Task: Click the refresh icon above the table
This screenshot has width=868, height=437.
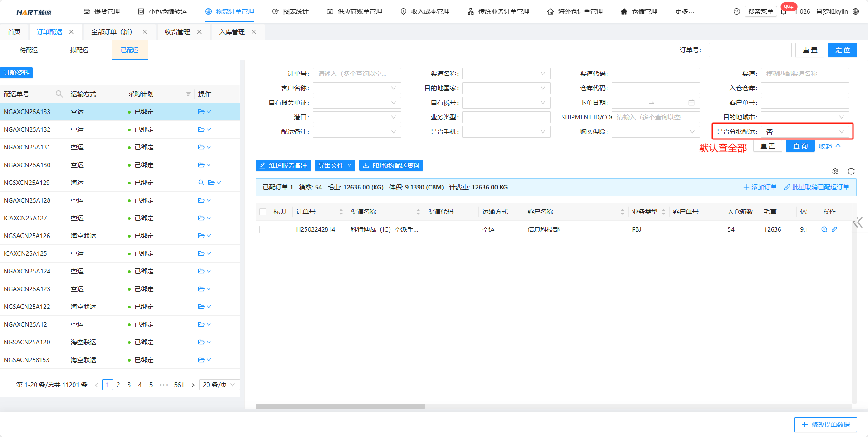Action: point(851,171)
